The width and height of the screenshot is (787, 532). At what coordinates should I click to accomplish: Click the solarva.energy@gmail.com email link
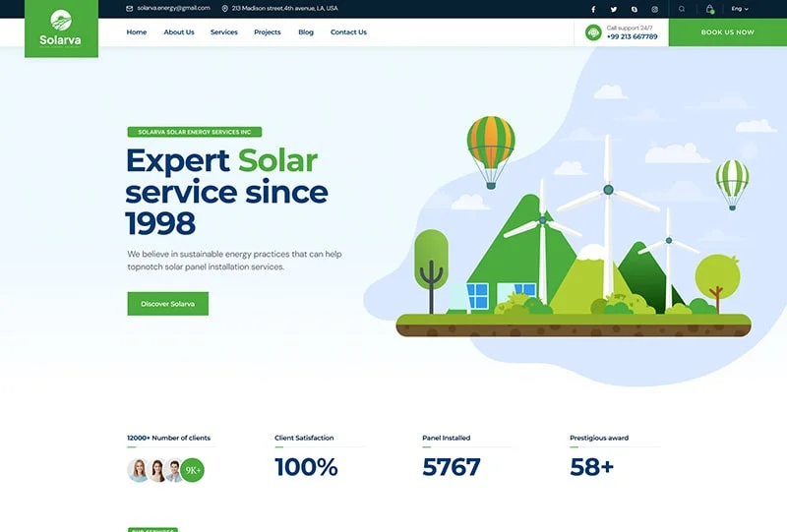[173, 8]
